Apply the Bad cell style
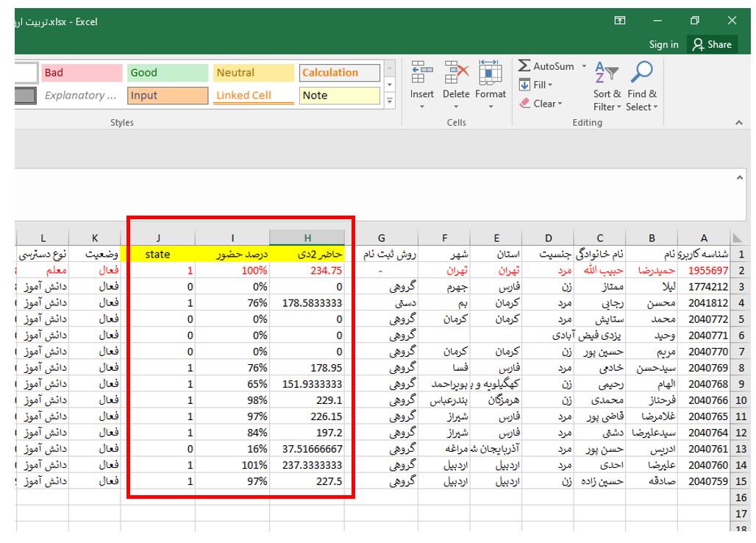756x543 pixels. point(82,73)
